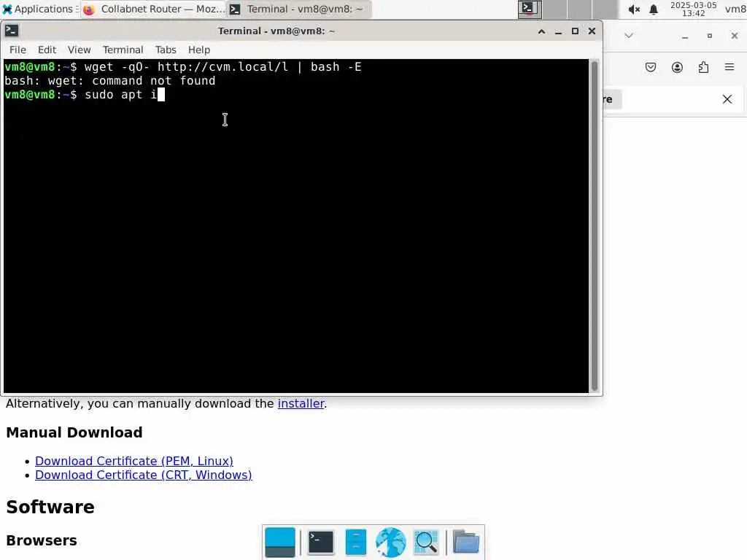
Task: Open Firefox Pocket save icon
Action: (651, 67)
